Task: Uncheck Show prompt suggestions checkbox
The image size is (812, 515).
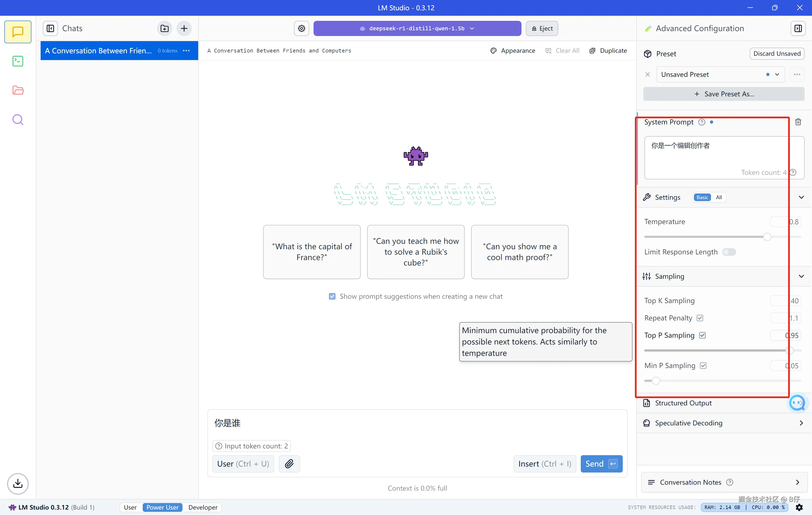Action: pyautogui.click(x=332, y=296)
